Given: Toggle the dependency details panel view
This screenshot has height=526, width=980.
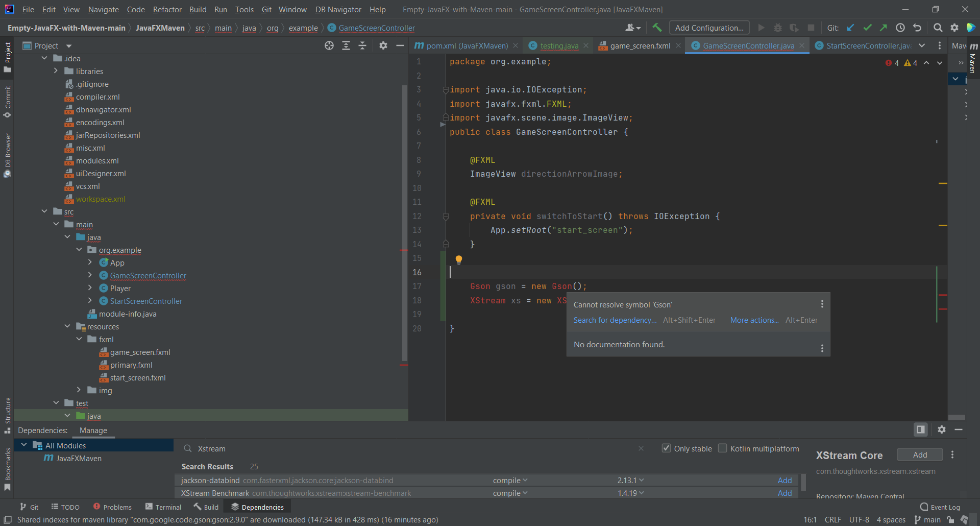Looking at the screenshot, I should 920,429.
